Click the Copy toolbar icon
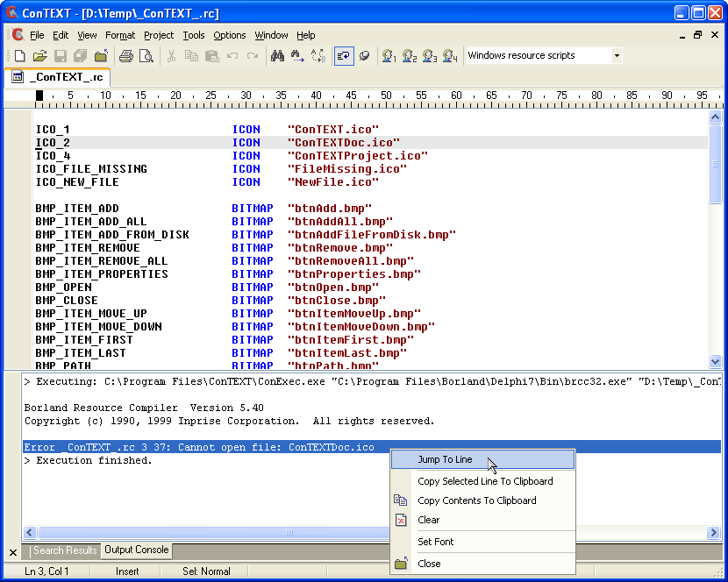 (191, 56)
